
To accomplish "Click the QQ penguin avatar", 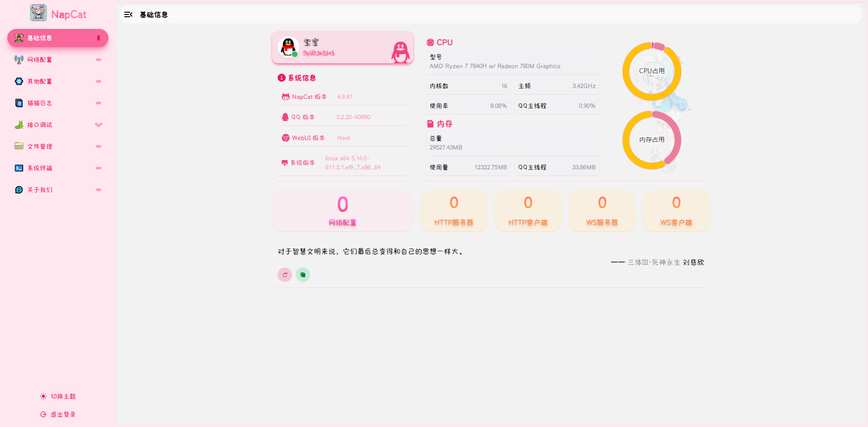I will [x=288, y=47].
